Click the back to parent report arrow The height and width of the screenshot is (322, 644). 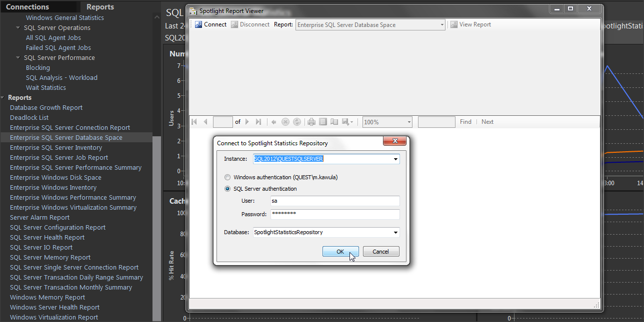coord(274,122)
